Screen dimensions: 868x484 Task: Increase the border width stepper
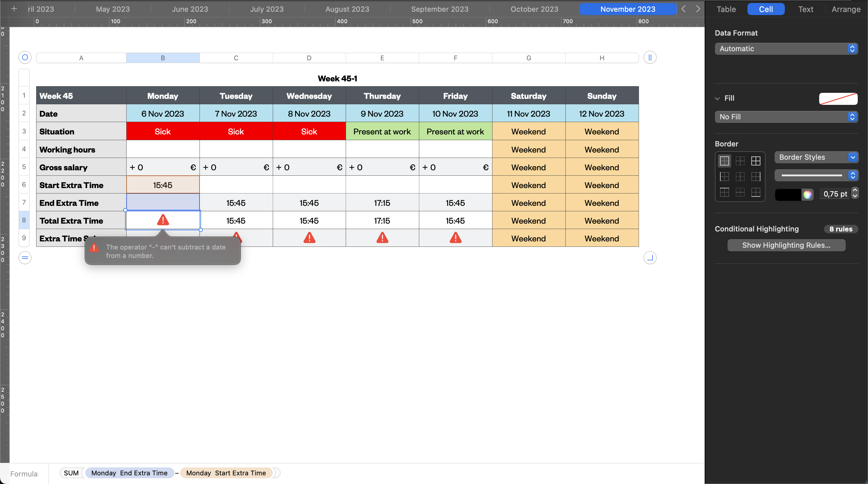click(x=855, y=191)
